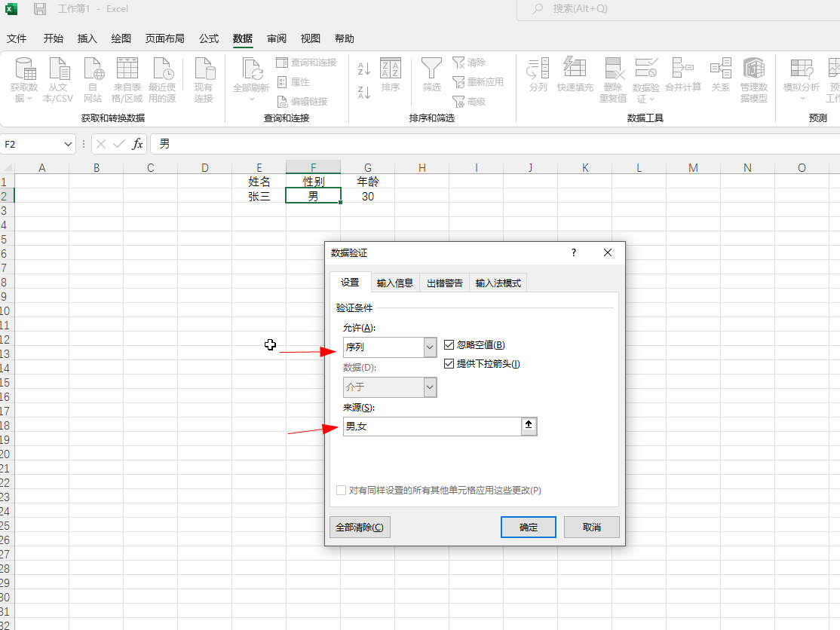Click the Filter (筛选) funnel icon
840x630 pixels.
[x=431, y=75]
